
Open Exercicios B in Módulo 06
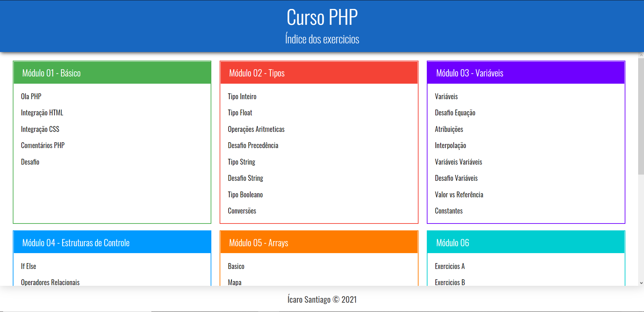(450, 282)
